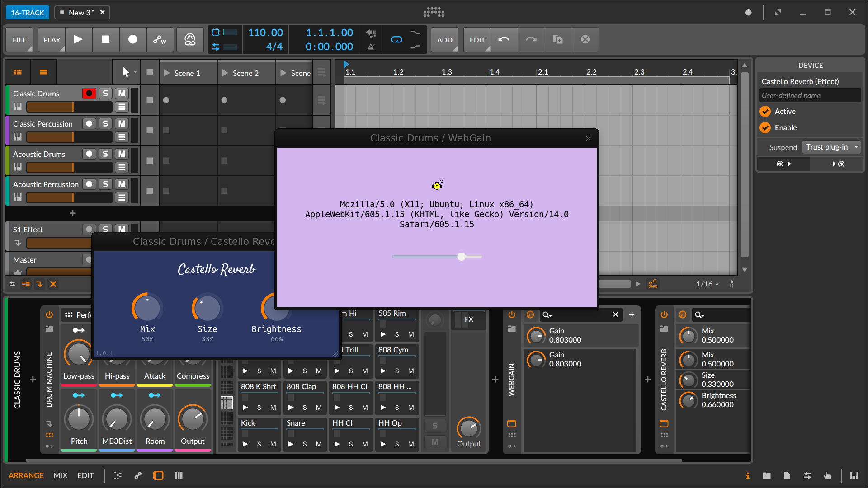Image resolution: width=868 pixels, height=488 pixels.
Task: Click the undo arrow next to EDIT
Action: [x=504, y=40]
